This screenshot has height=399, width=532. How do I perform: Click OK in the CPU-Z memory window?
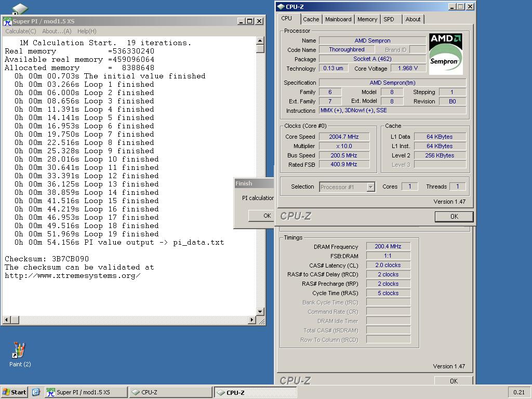[x=453, y=381]
